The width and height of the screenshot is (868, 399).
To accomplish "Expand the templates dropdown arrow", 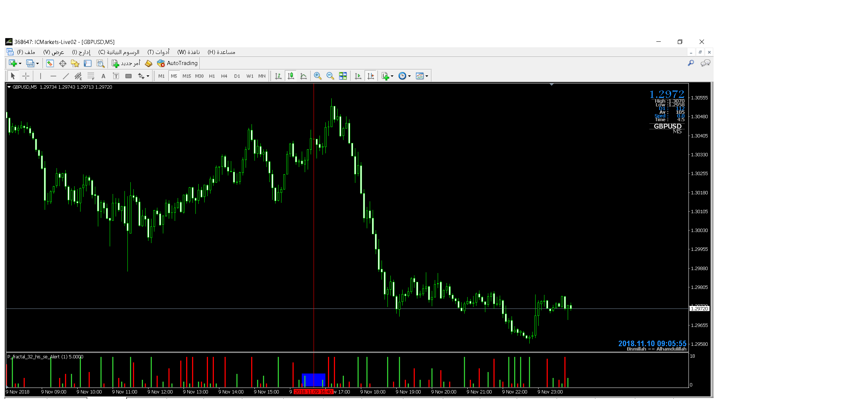I will point(427,76).
